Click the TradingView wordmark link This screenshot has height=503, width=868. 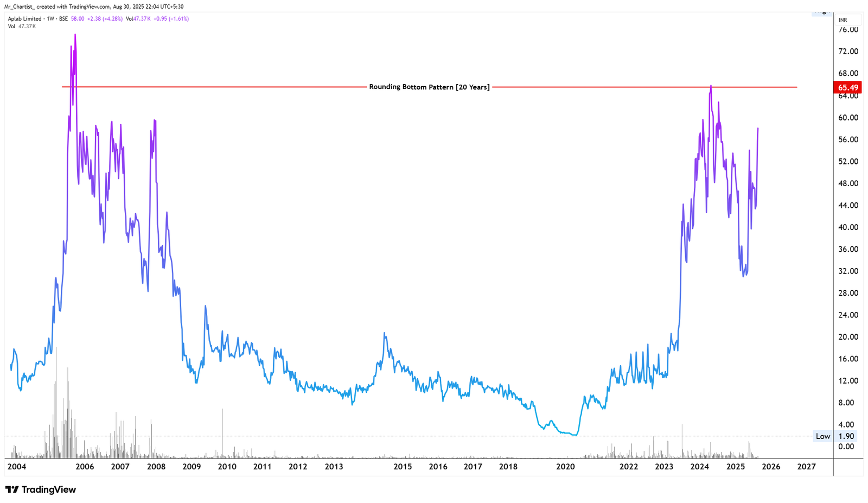click(x=48, y=489)
